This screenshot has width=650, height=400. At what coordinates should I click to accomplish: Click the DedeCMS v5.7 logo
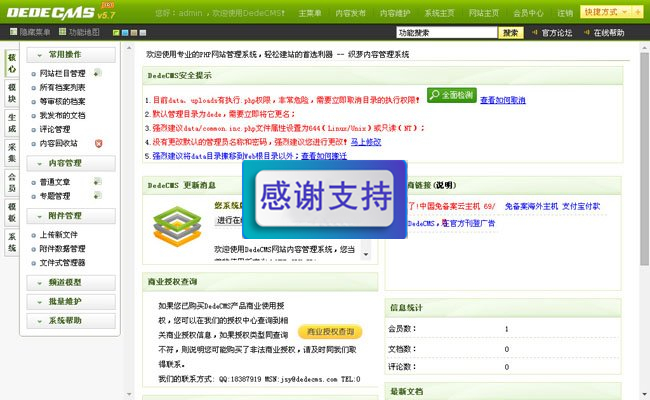(61, 12)
